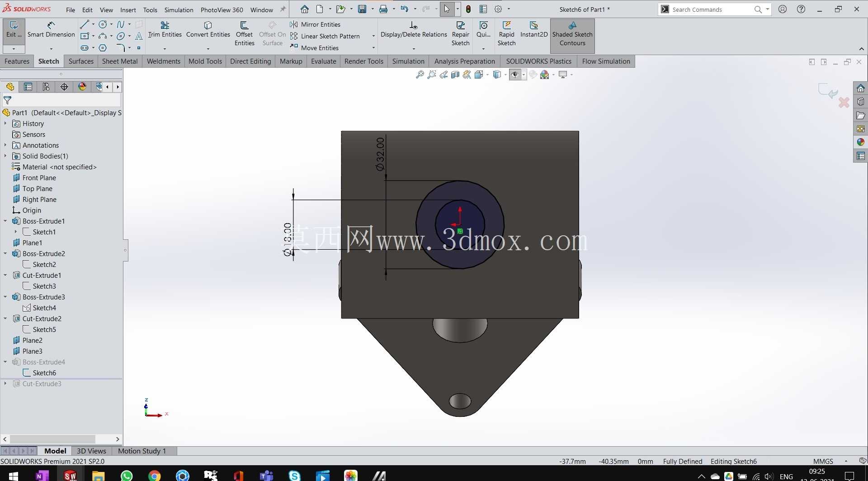Screen dimensions: 868x481
Task: Click Convert Entities tool
Action: point(208,30)
